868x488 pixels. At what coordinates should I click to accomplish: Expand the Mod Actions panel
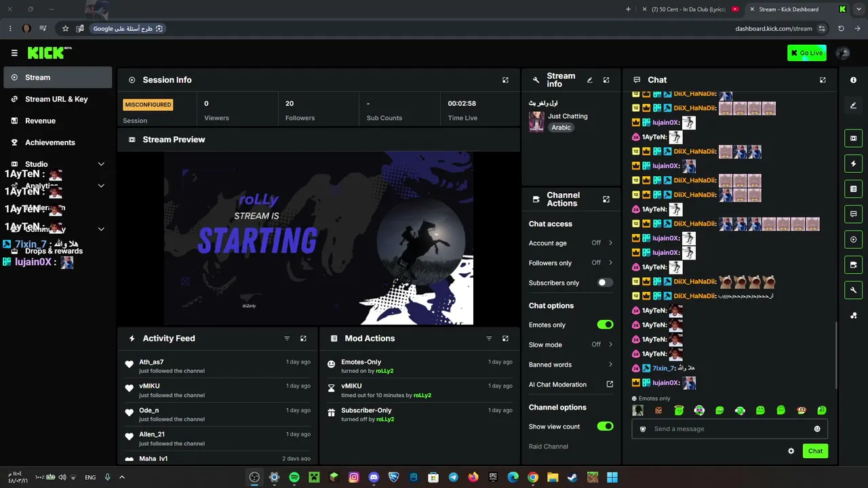pos(505,338)
